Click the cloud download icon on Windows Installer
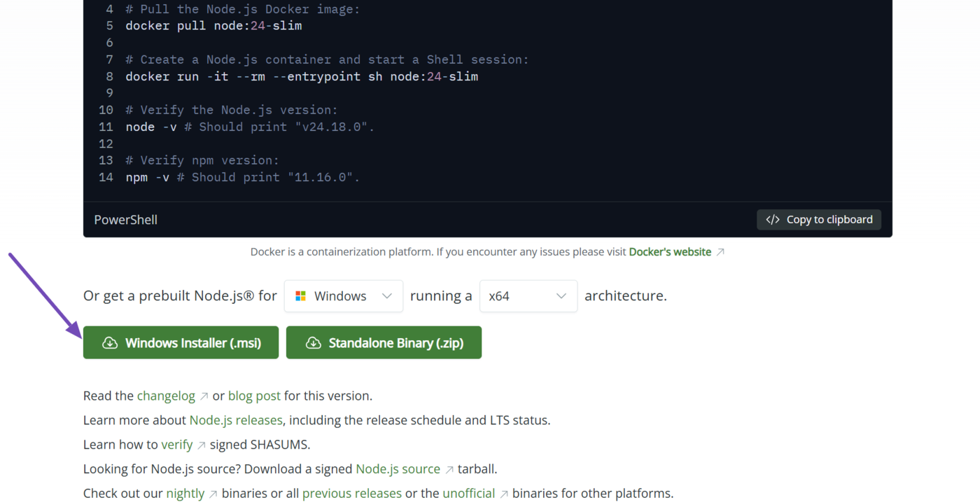The image size is (980, 502). click(110, 342)
